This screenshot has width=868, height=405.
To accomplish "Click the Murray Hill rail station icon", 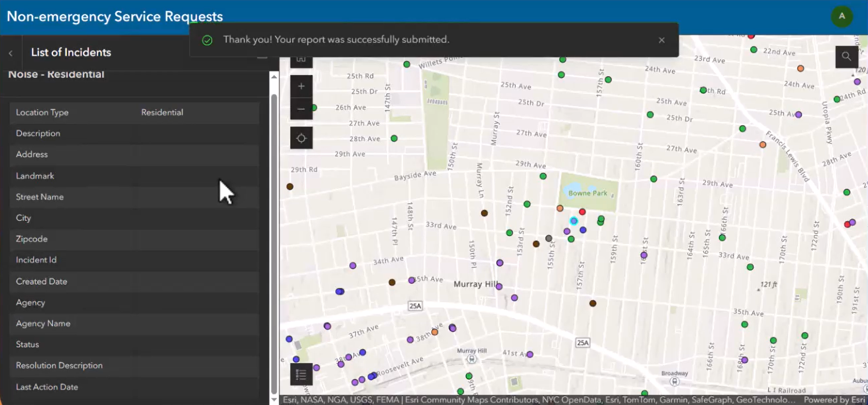I will pos(471,359).
